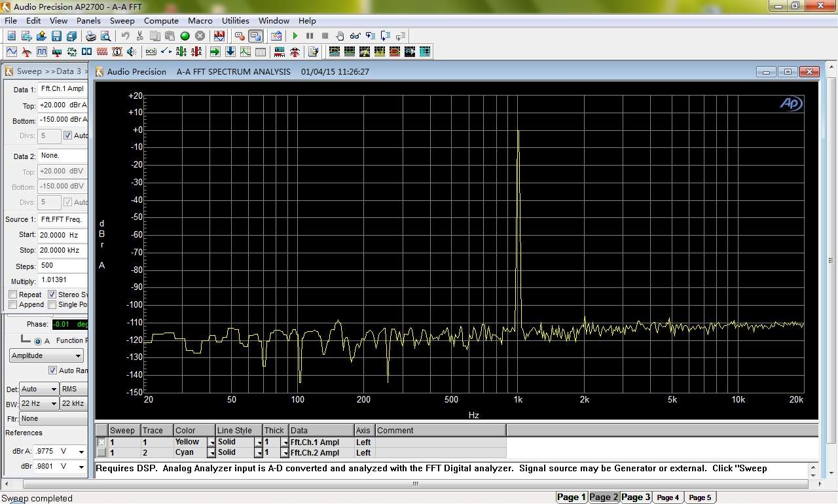Click the Stop sweep square icon
838x504 pixels.
click(325, 36)
